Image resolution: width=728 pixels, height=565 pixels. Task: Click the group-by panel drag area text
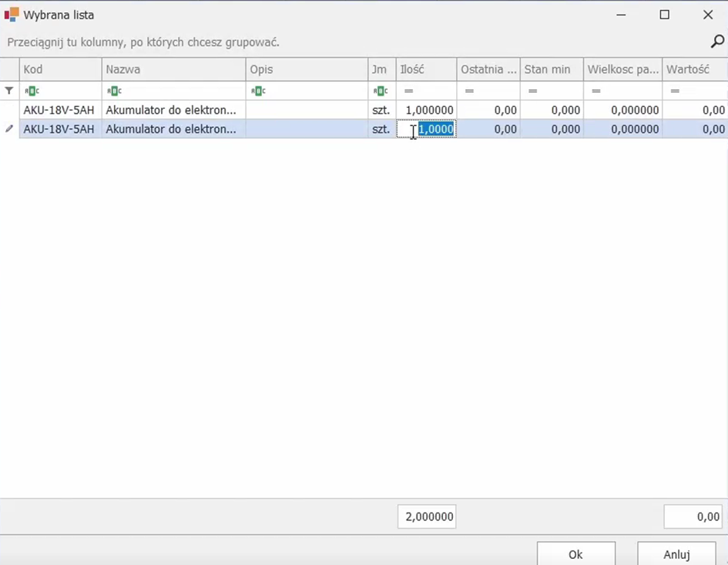tap(143, 42)
